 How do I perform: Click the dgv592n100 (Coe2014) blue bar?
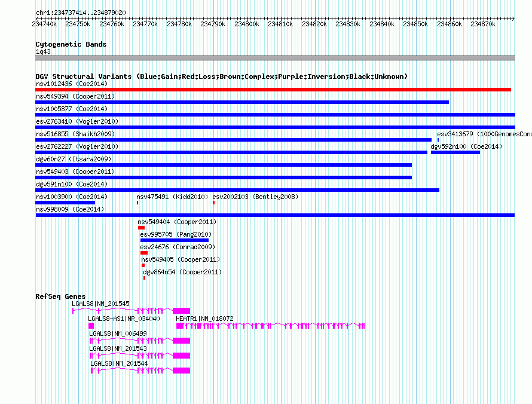[x=455, y=152]
